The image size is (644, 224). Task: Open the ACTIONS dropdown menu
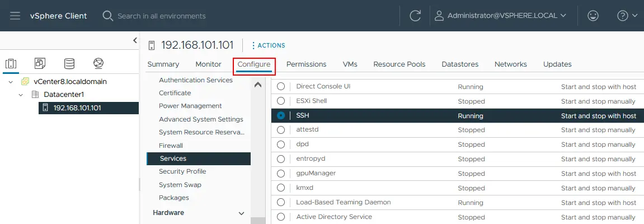(x=269, y=45)
